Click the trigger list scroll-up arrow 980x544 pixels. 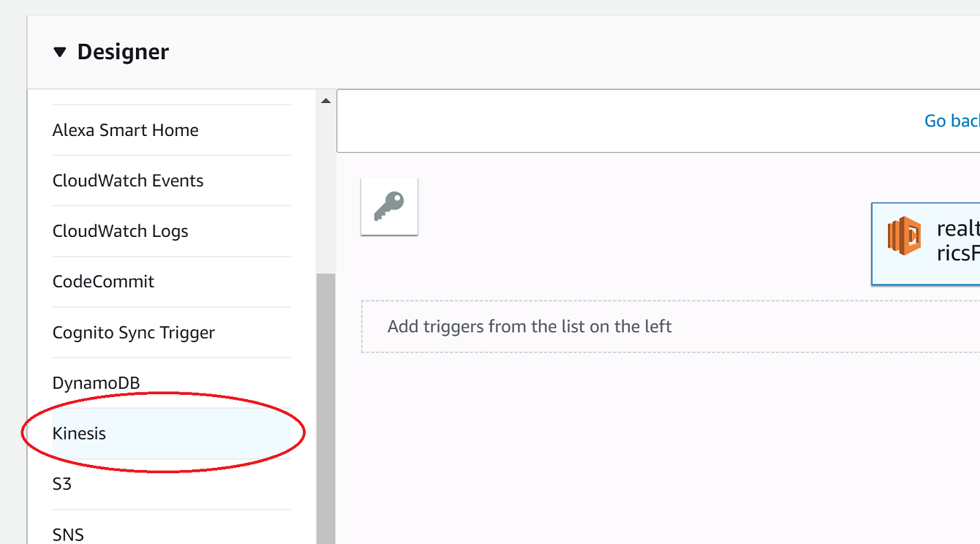click(x=326, y=101)
